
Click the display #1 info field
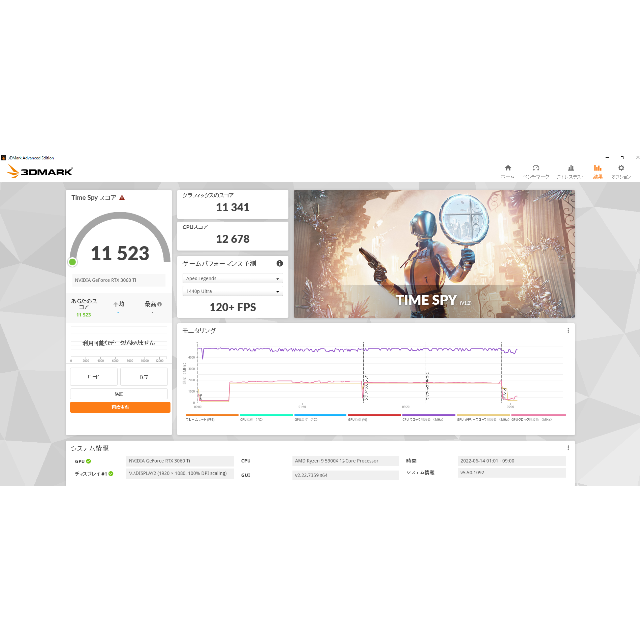pos(180,473)
